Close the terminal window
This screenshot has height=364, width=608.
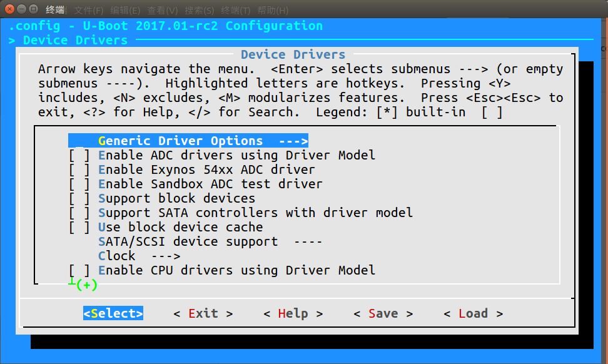coord(8,10)
